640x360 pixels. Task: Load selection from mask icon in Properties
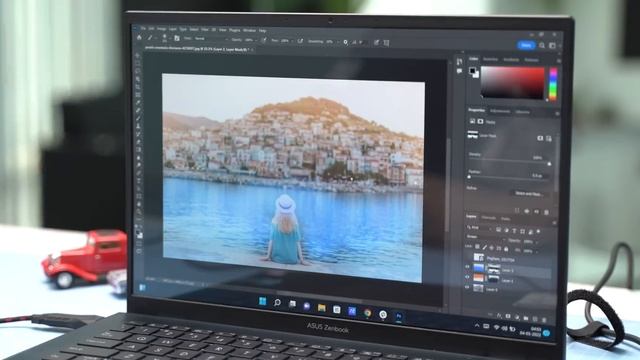tap(517, 211)
